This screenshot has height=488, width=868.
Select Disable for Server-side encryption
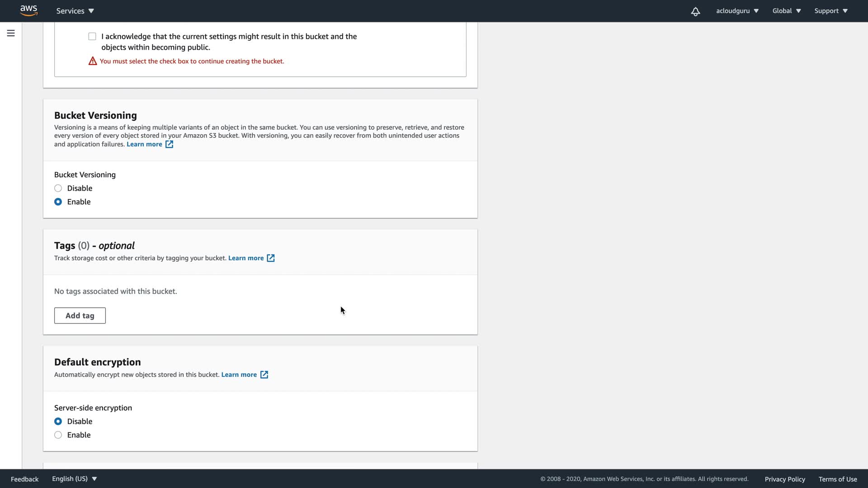coord(58,422)
